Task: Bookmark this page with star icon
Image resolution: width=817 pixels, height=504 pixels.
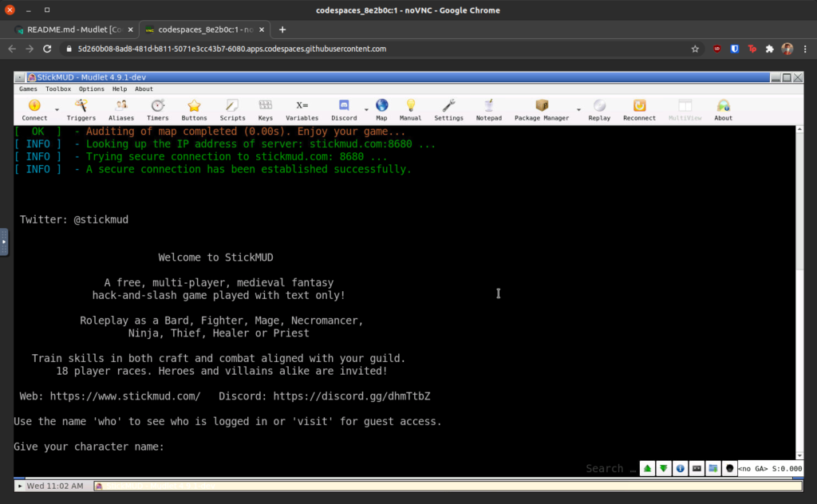Action: point(695,49)
